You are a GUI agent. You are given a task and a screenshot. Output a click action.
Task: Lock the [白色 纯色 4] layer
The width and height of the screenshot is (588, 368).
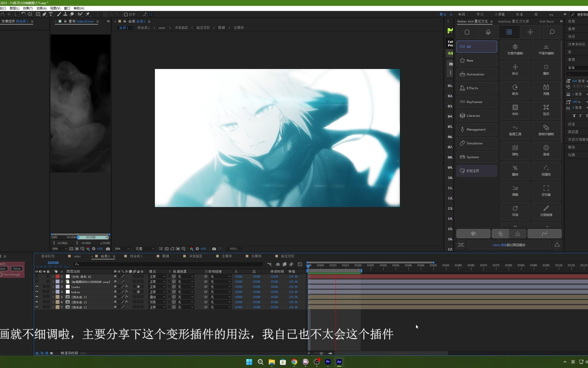[x=48, y=276]
